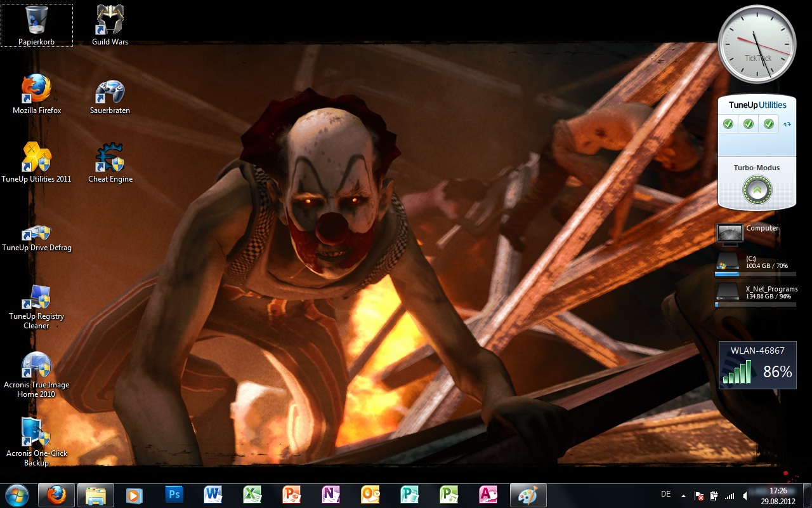Open Windows Explorer from the taskbar
Screen dimensions: 812x508
[x=96, y=495]
